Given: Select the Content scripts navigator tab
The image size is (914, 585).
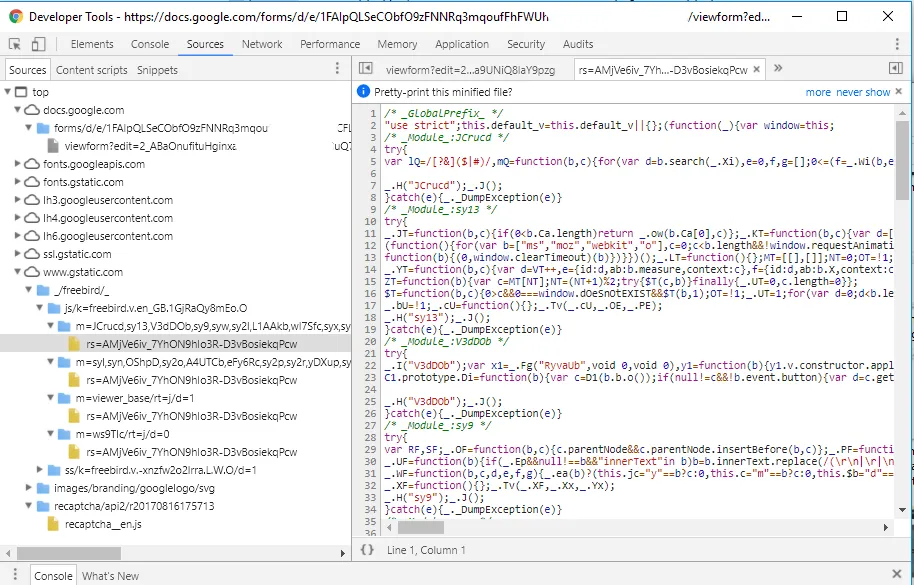Looking at the screenshot, I should click(92, 70).
